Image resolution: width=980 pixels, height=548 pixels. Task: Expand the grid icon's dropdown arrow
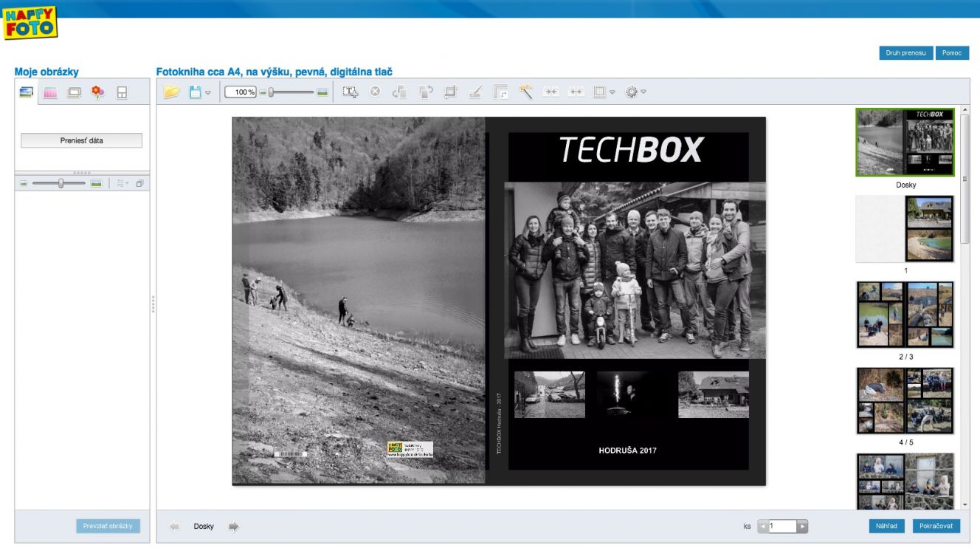612,93
